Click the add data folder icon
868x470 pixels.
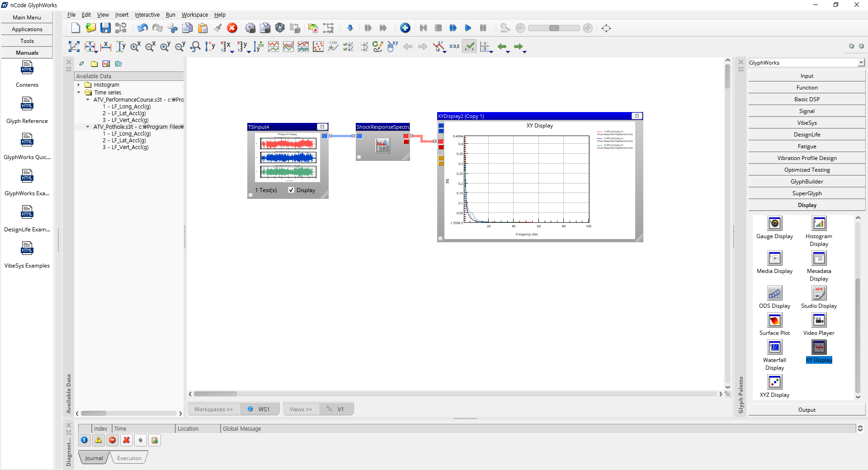(x=94, y=64)
